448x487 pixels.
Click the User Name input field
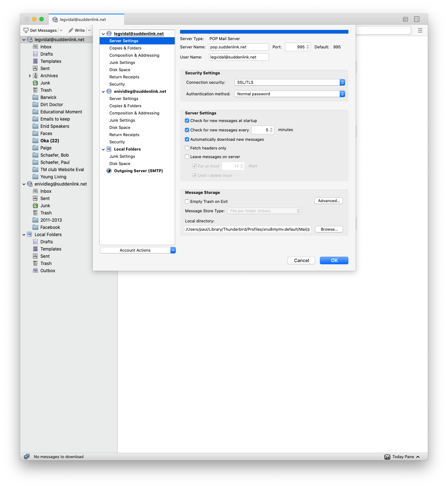(x=239, y=57)
